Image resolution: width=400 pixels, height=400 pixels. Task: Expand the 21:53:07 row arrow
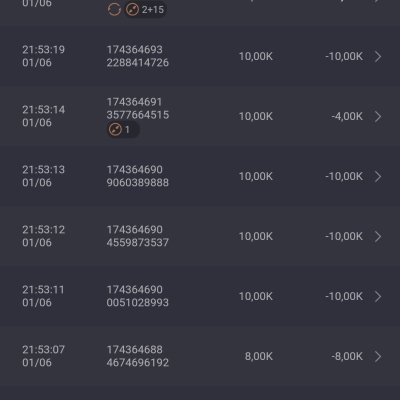(x=378, y=356)
